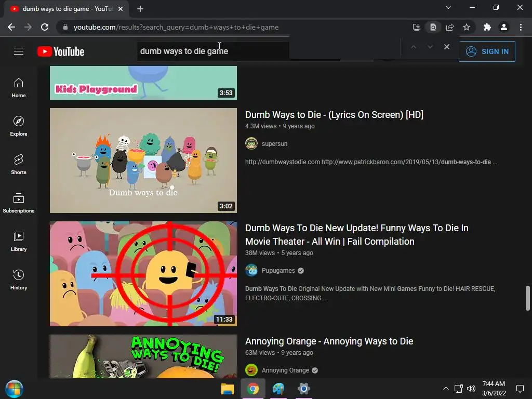Open the notification center icon
Screen dimensions: 532x399
click(520, 389)
